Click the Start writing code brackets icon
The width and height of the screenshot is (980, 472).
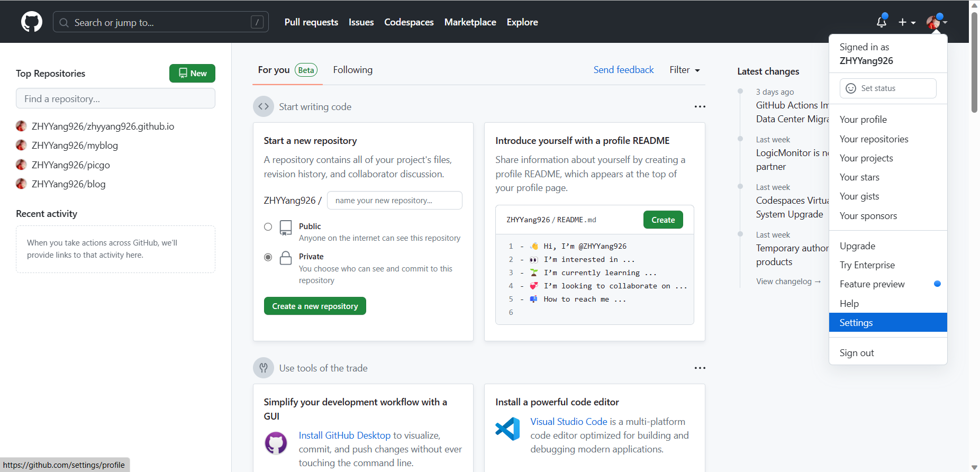[264, 106]
